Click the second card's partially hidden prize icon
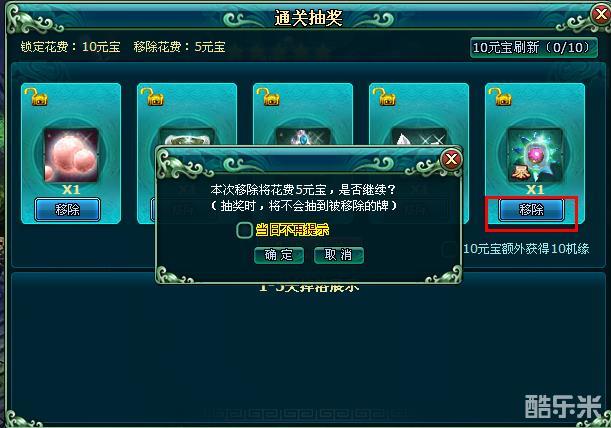This screenshot has width=611, height=428. point(187,136)
